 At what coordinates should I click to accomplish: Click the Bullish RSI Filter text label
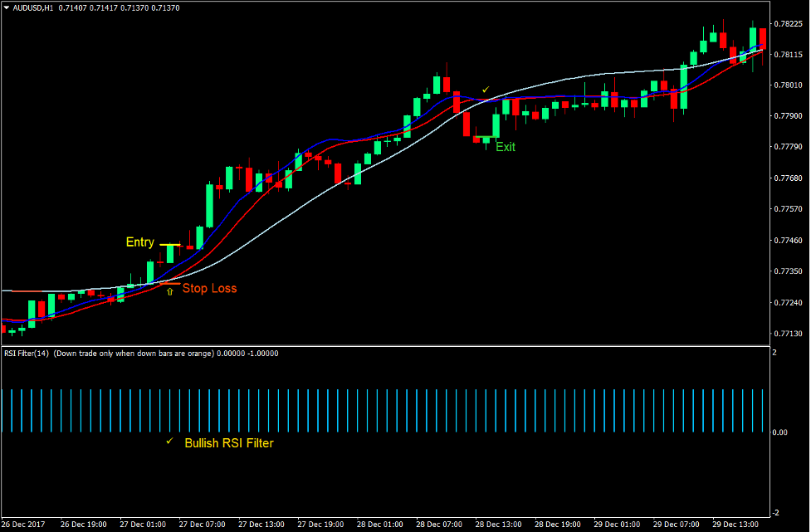[x=229, y=443]
